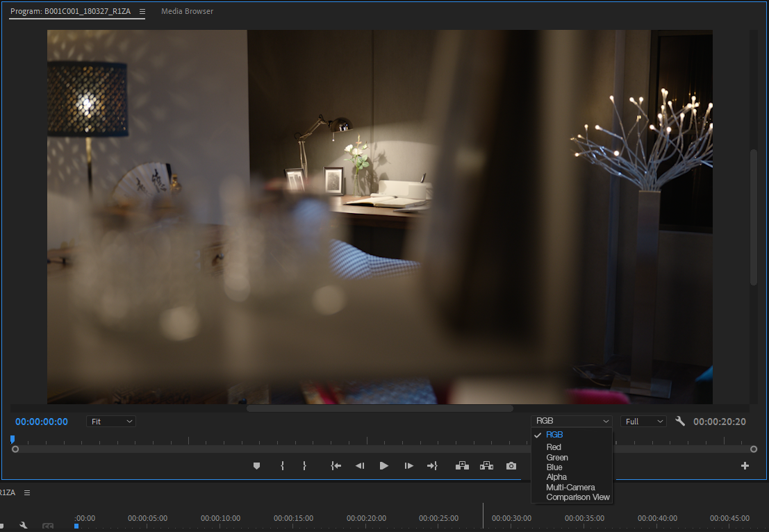Viewport: 769px width, 532px height.
Task: Click the Export Frame camera icon
Action: point(511,465)
